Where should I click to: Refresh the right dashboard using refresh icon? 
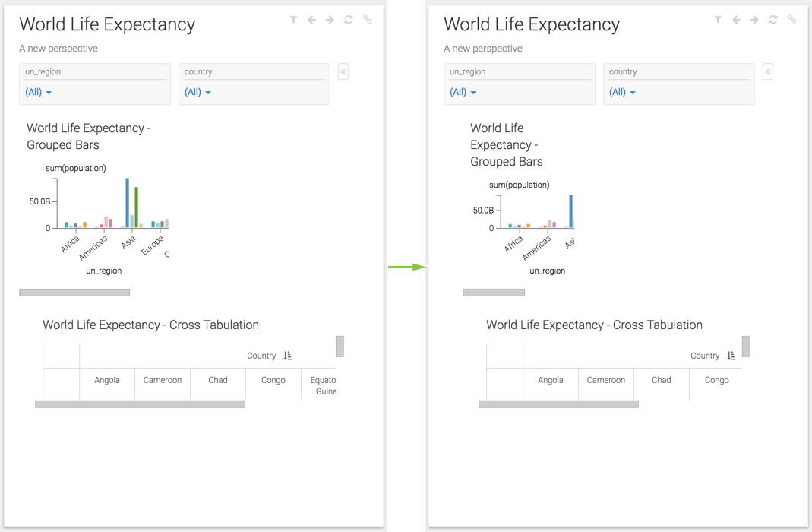click(x=773, y=20)
